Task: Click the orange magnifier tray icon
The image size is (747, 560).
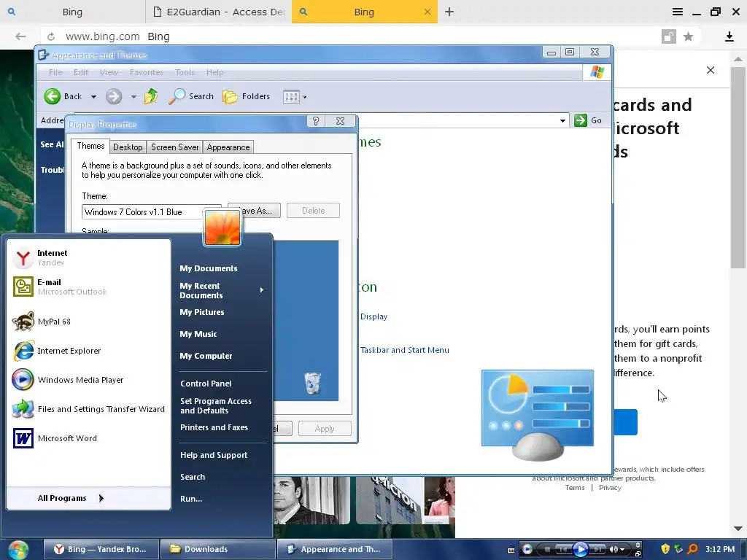Action: click(x=692, y=549)
